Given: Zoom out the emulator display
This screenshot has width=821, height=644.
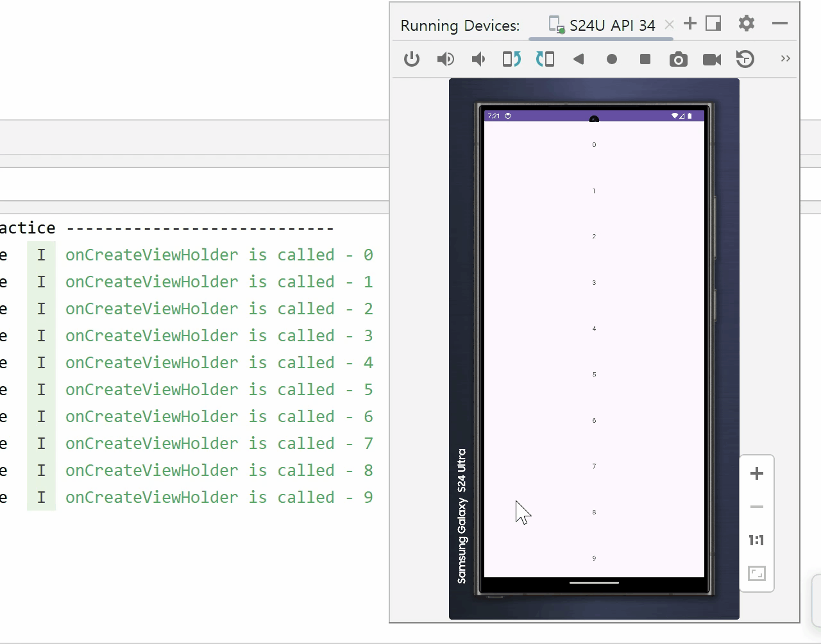Looking at the screenshot, I should [757, 507].
